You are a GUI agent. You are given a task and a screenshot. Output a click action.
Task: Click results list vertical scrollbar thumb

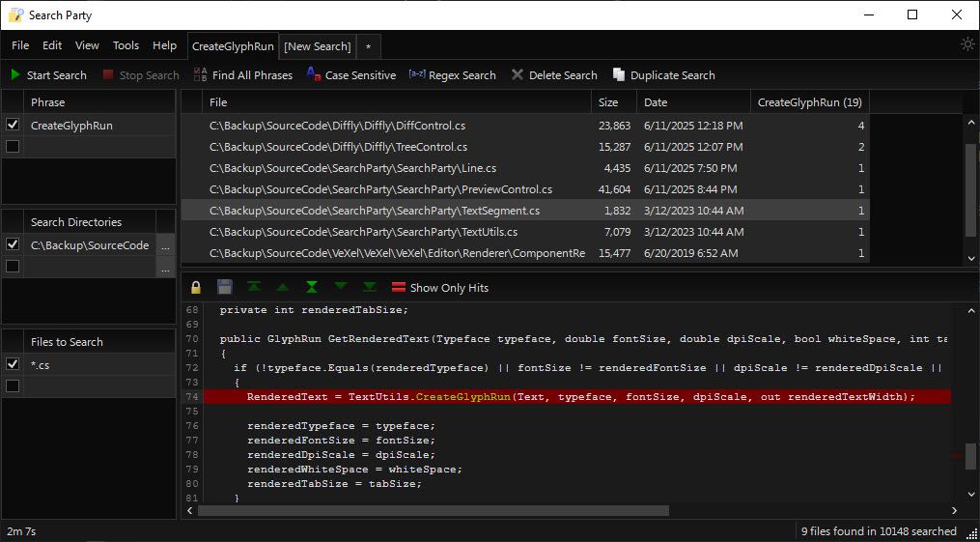click(970, 190)
